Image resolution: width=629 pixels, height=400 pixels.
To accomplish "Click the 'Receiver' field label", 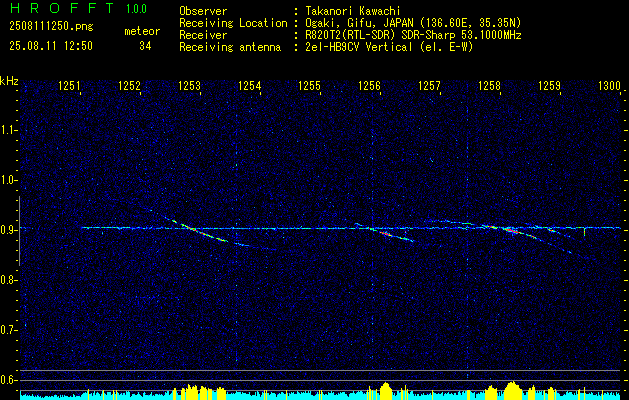I will pos(203,35).
